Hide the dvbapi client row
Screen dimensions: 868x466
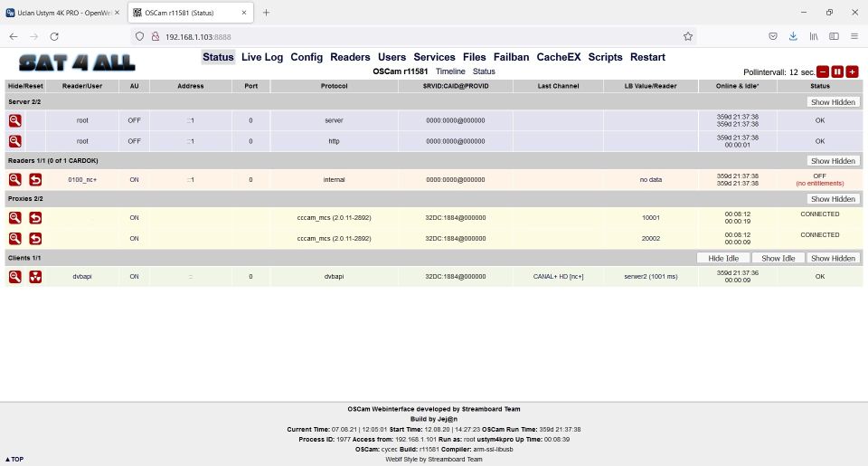coord(15,276)
